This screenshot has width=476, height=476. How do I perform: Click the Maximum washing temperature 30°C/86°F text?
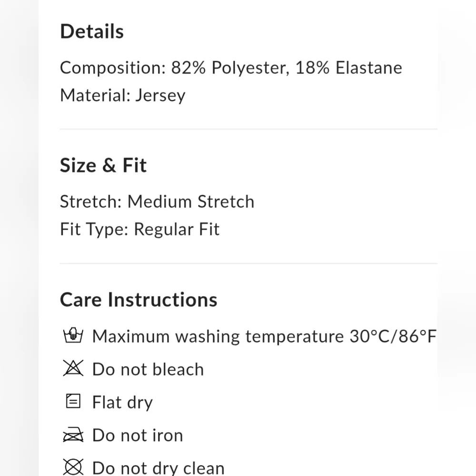tap(264, 336)
